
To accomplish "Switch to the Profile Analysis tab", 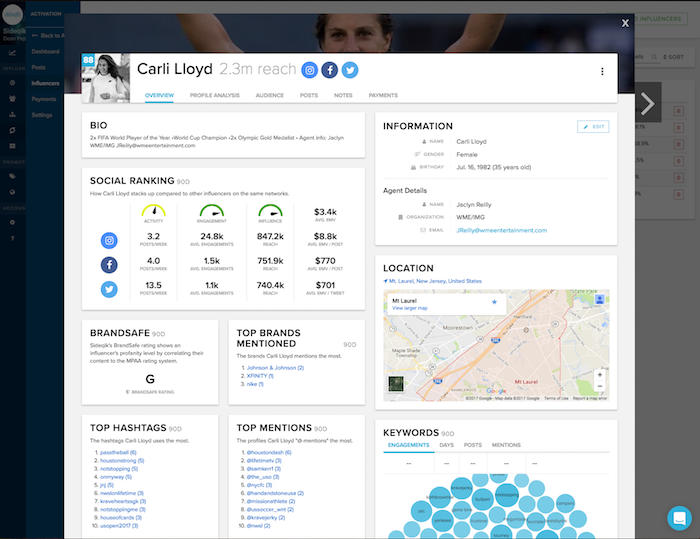I will click(x=214, y=95).
